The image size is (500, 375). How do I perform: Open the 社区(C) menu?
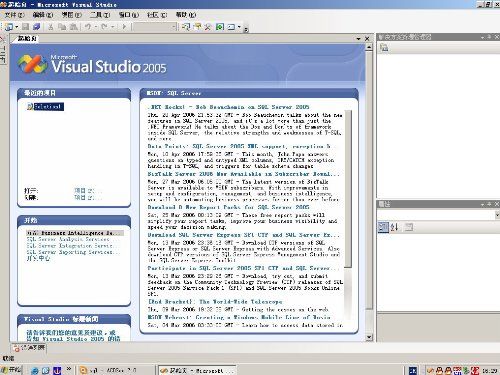pyautogui.click(x=157, y=15)
